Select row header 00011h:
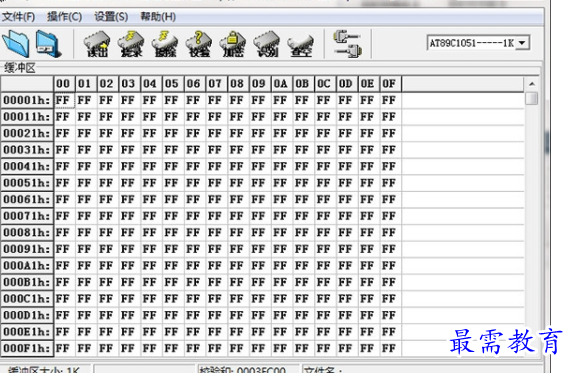The width and height of the screenshot is (571, 373). coord(27,117)
